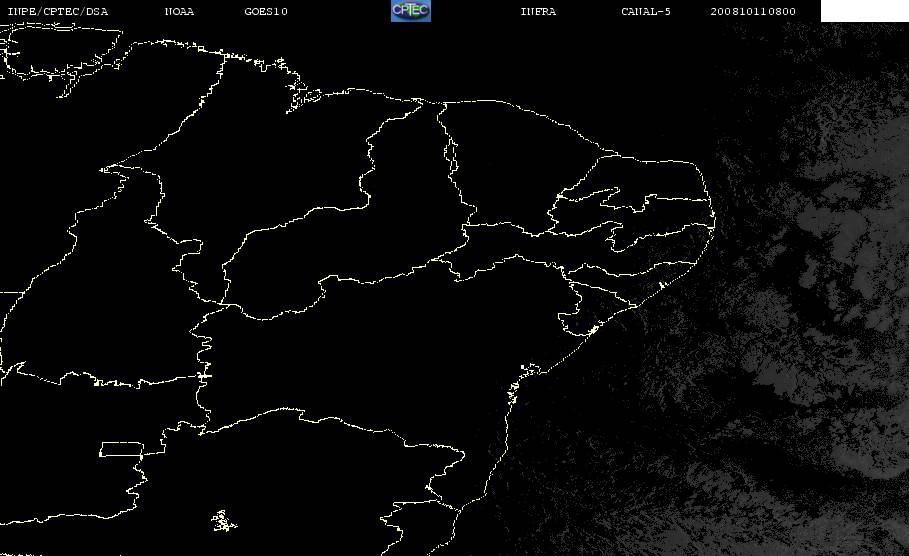Click the INFRA label in the header
The height and width of the screenshot is (556, 909).
coord(538,12)
